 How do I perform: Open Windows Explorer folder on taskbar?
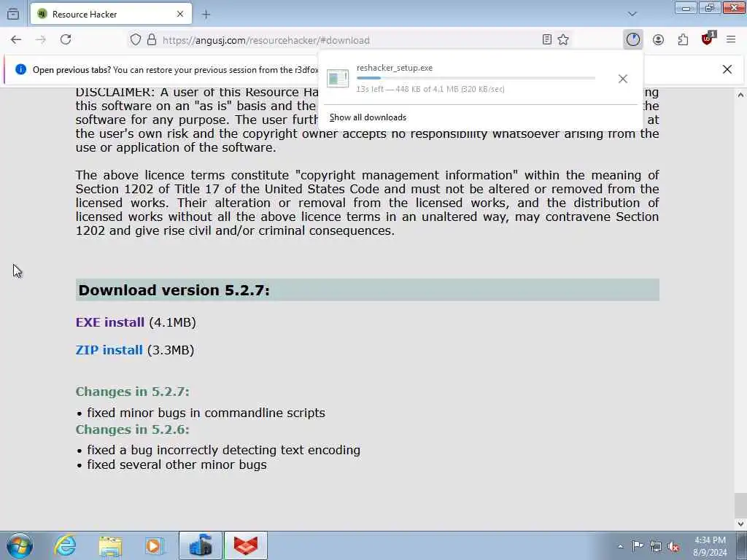pos(111,545)
